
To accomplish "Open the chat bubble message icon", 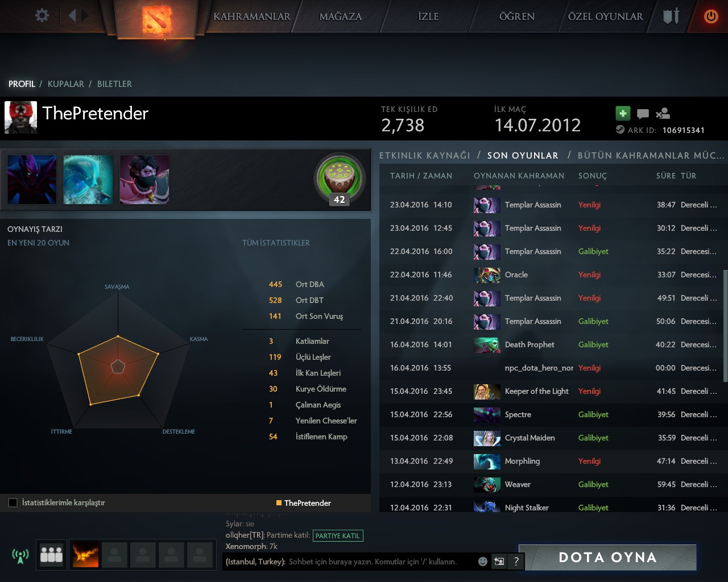I will click(x=643, y=114).
